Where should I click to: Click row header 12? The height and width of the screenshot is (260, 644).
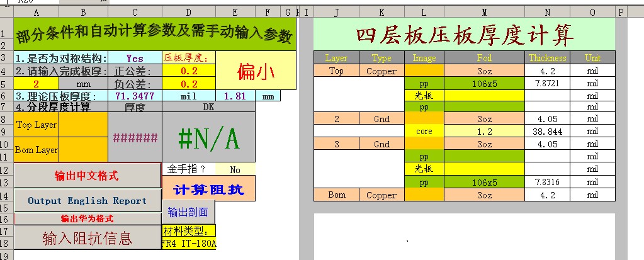click(x=6, y=169)
